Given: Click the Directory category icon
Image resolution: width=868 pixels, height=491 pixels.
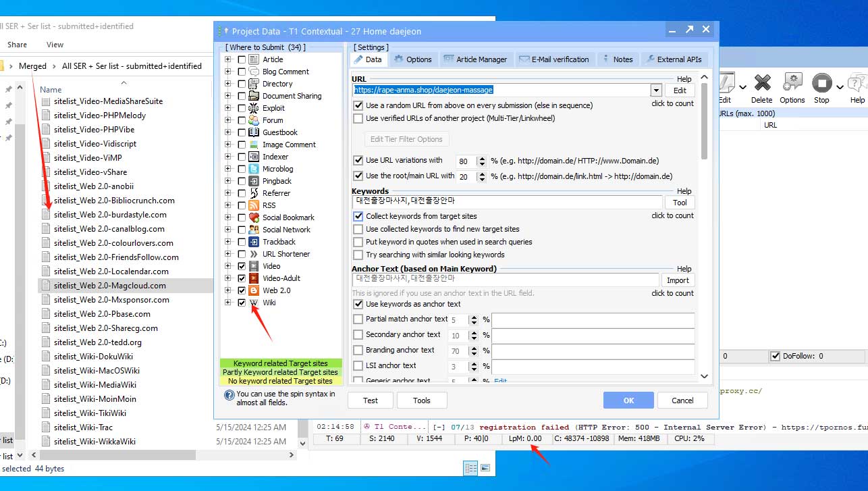Looking at the screenshot, I should (254, 84).
